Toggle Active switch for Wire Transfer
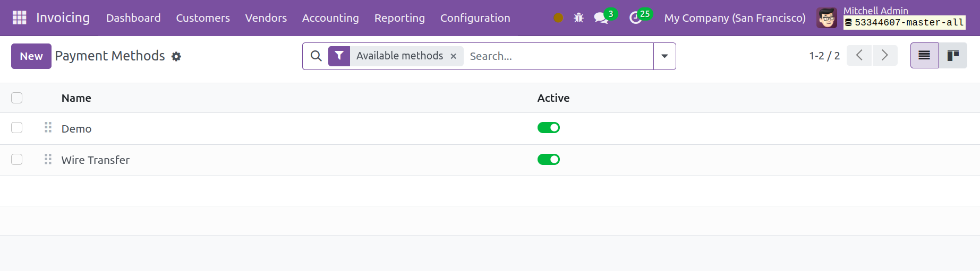Image resolution: width=980 pixels, height=271 pixels. click(549, 160)
